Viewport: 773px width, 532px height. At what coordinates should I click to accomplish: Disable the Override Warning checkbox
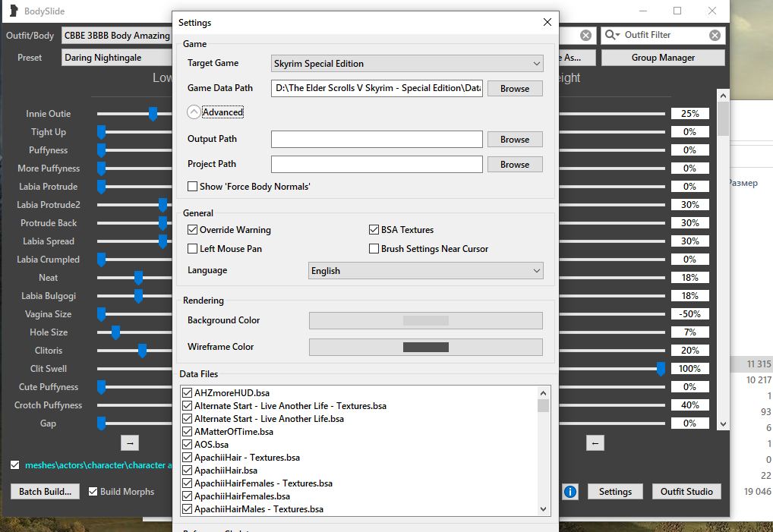click(193, 230)
